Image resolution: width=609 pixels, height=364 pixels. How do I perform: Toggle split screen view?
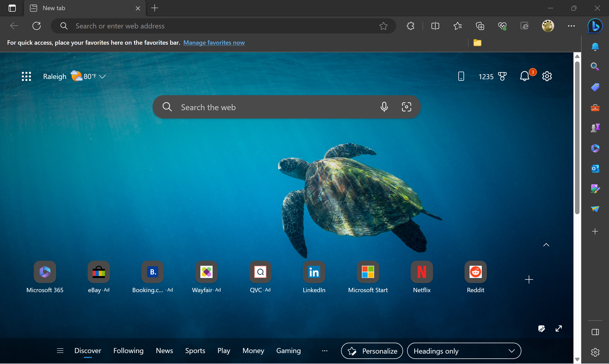click(435, 26)
